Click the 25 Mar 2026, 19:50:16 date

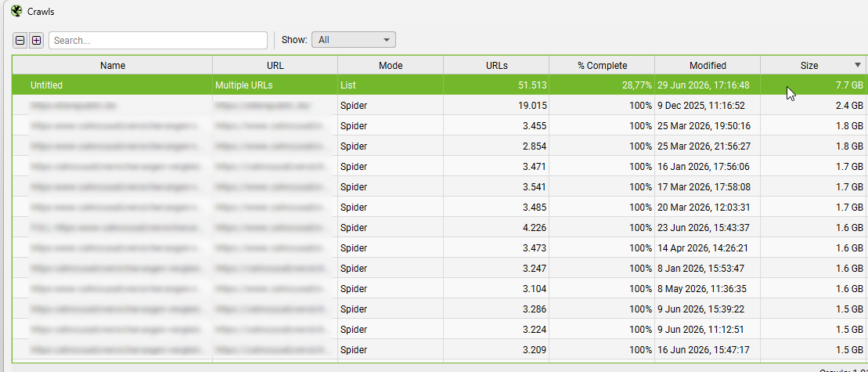tap(704, 125)
